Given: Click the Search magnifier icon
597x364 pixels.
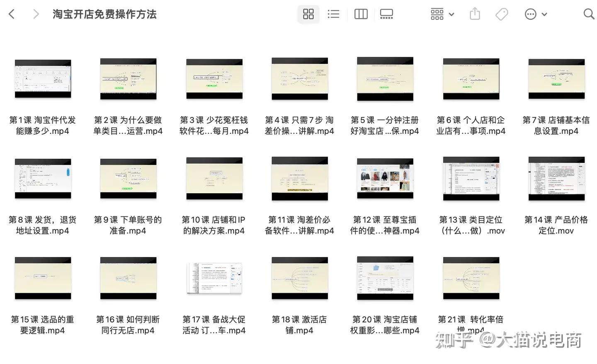Looking at the screenshot, I should tap(589, 14).
